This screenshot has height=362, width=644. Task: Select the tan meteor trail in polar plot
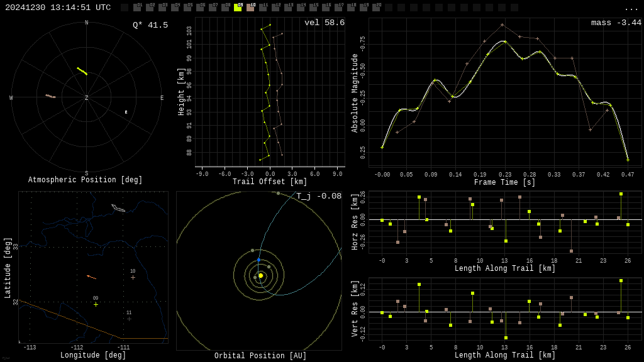click(50, 96)
